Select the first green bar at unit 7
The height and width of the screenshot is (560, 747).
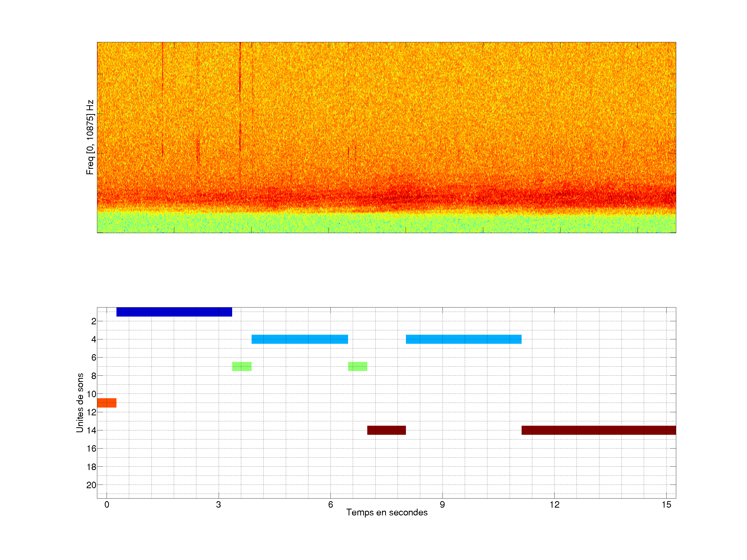point(242,367)
